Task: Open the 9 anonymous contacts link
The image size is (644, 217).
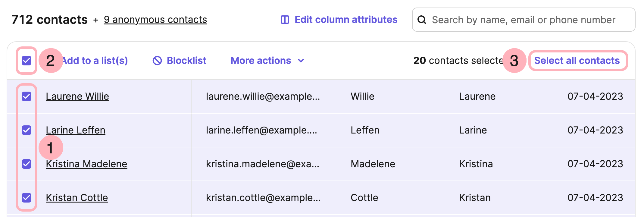Action: point(155,20)
